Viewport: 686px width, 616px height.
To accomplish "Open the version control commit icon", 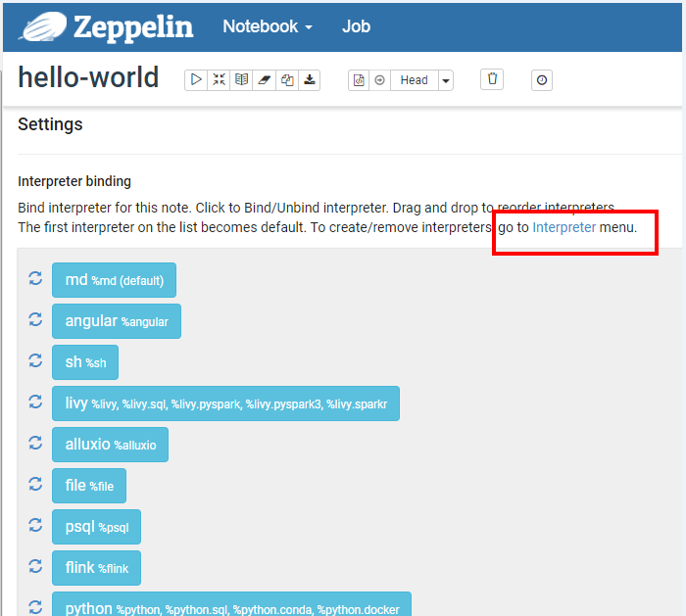I will (x=359, y=80).
